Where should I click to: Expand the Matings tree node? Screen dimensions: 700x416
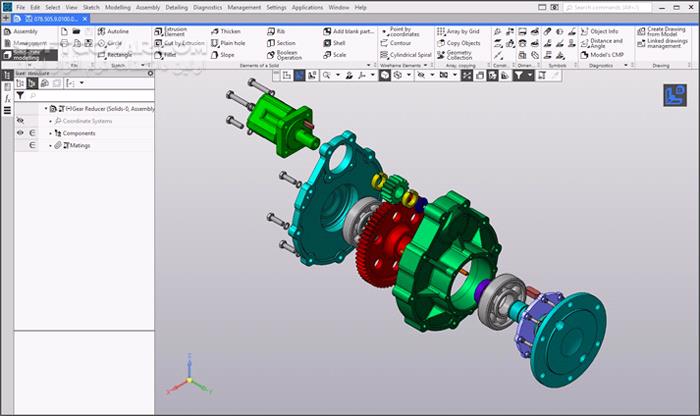coord(50,145)
